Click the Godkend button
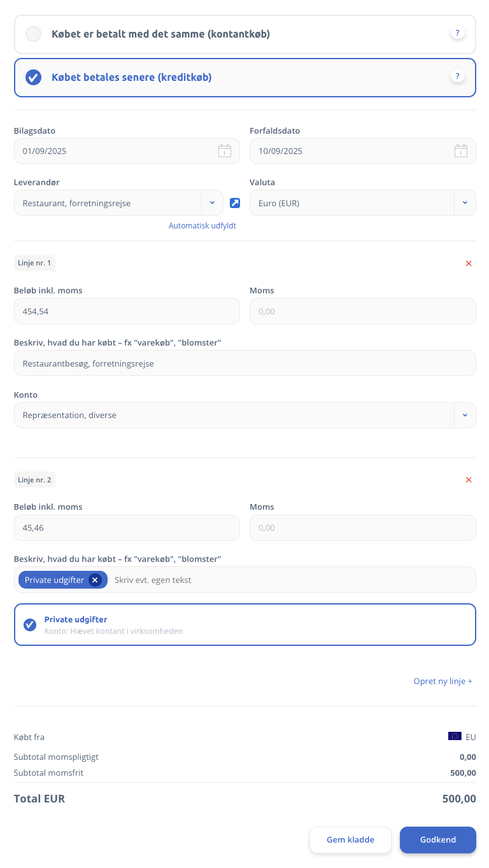 (437, 840)
